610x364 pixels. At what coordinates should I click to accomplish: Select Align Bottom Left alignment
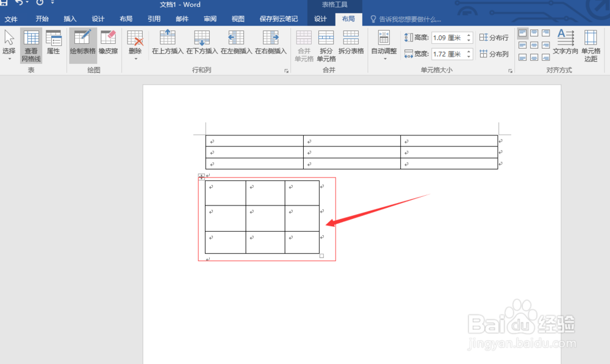523,57
